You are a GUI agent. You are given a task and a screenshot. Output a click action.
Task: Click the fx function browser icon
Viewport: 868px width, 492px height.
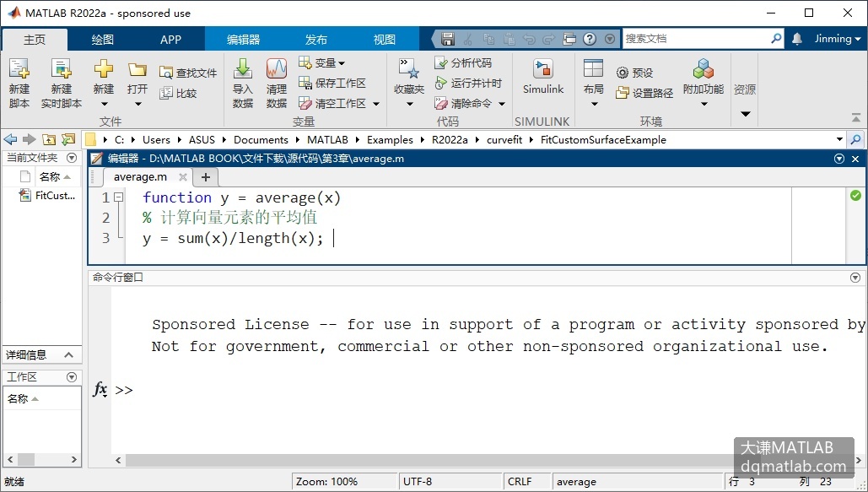click(x=100, y=390)
